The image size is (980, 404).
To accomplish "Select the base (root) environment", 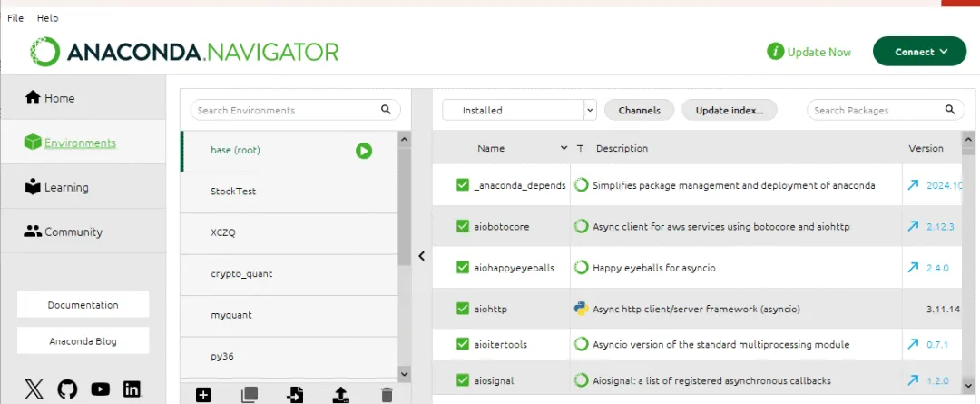I will [x=289, y=151].
